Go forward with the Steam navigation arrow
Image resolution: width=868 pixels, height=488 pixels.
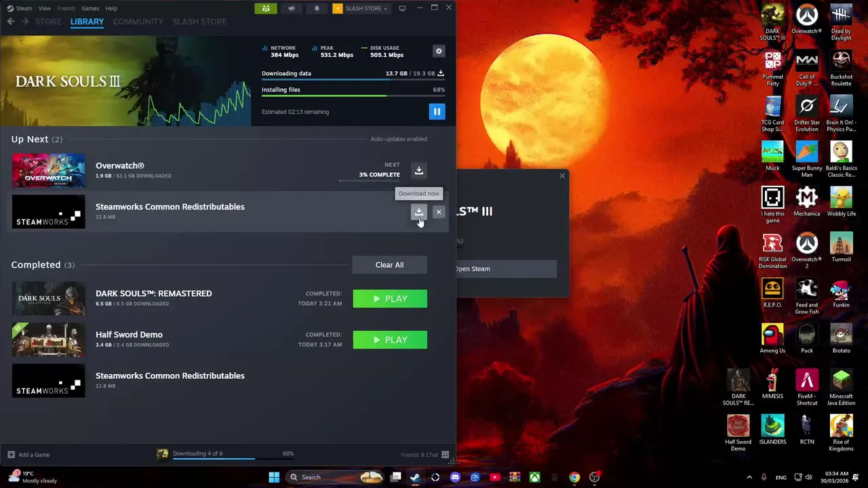[25, 22]
